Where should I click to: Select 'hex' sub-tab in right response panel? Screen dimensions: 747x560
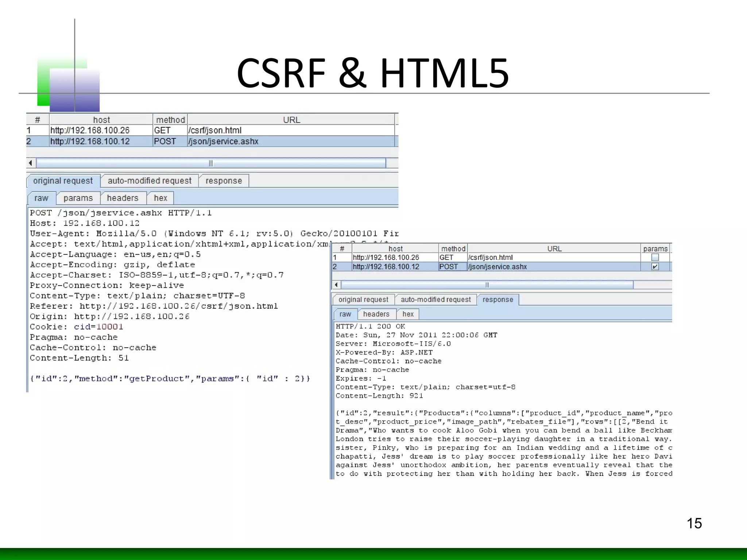(x=408, y=314)
